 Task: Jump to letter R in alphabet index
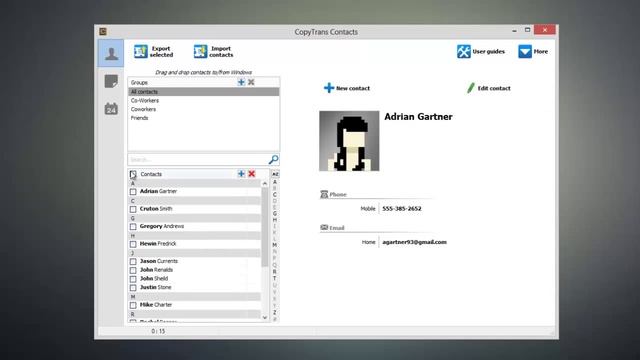(x=275, y=272)
